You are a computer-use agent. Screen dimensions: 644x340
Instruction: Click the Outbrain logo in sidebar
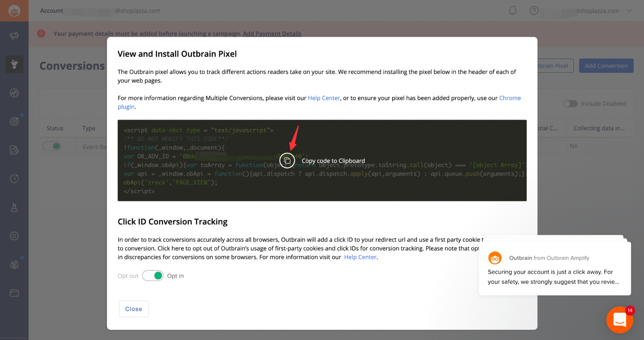[x=14, y=11]
